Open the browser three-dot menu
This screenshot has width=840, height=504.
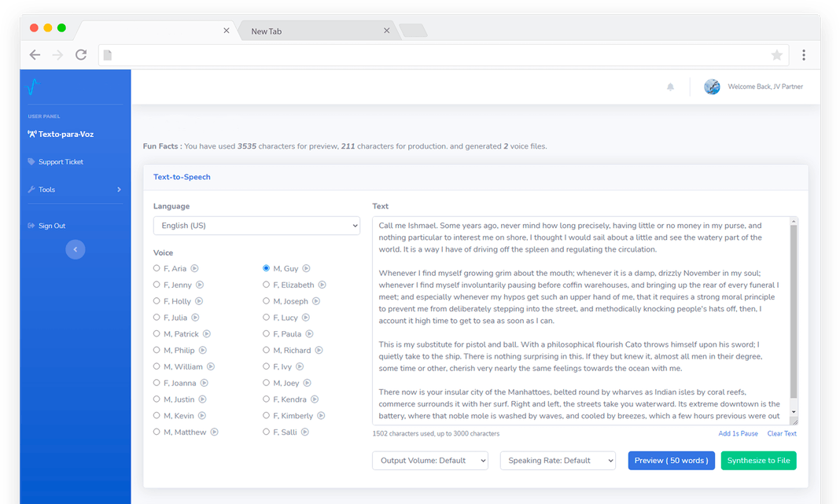click(x=803, y=55)
